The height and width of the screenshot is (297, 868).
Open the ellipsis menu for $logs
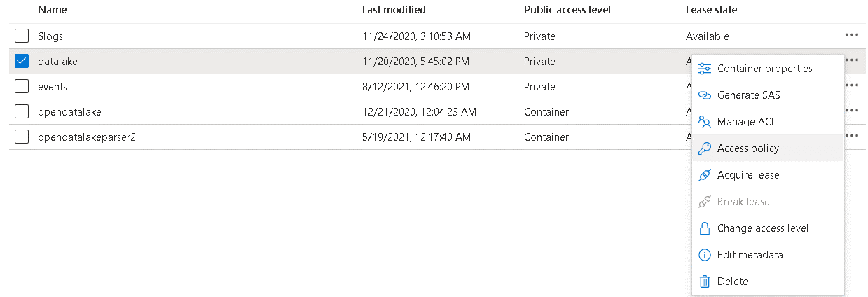[x=851, y=36]
